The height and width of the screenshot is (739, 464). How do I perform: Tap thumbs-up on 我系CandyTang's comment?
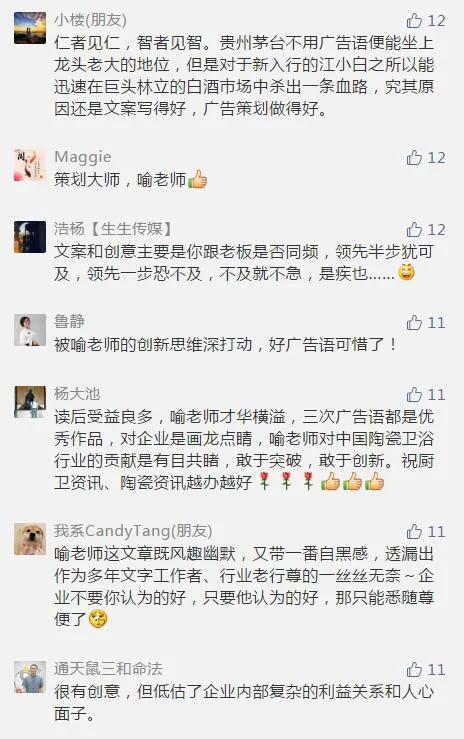(414, 532)
